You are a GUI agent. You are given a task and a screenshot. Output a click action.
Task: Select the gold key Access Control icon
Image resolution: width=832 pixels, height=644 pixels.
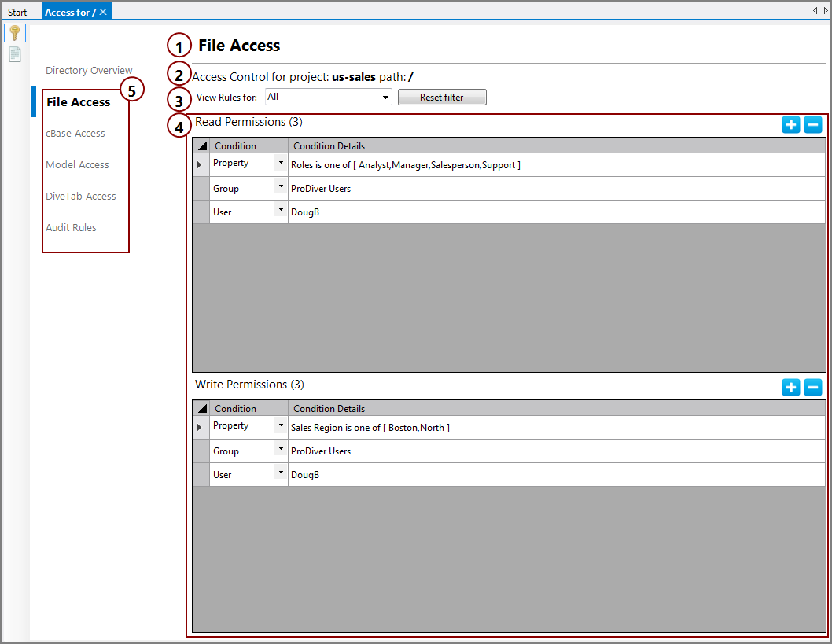[15, 32]
